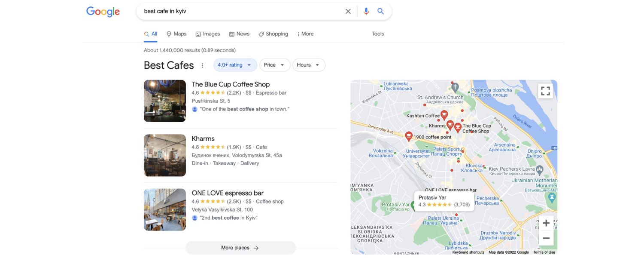Select the Kashtan Coffee map marker
This screenshot has height=258, width=644.
click(x=444, y=115)
